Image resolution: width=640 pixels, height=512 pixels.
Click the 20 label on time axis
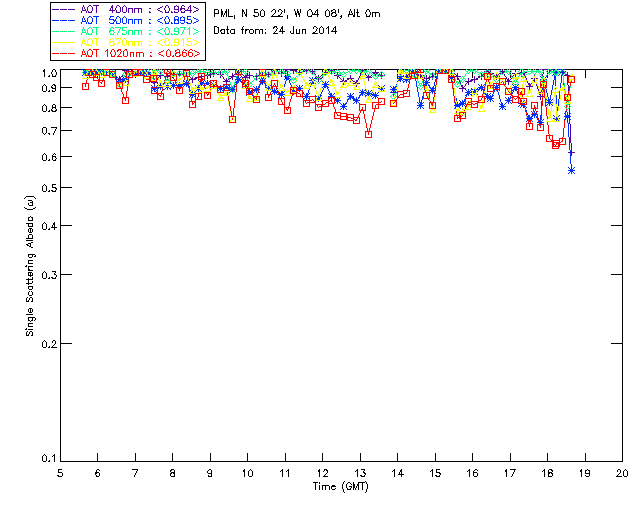coord(622,473)
